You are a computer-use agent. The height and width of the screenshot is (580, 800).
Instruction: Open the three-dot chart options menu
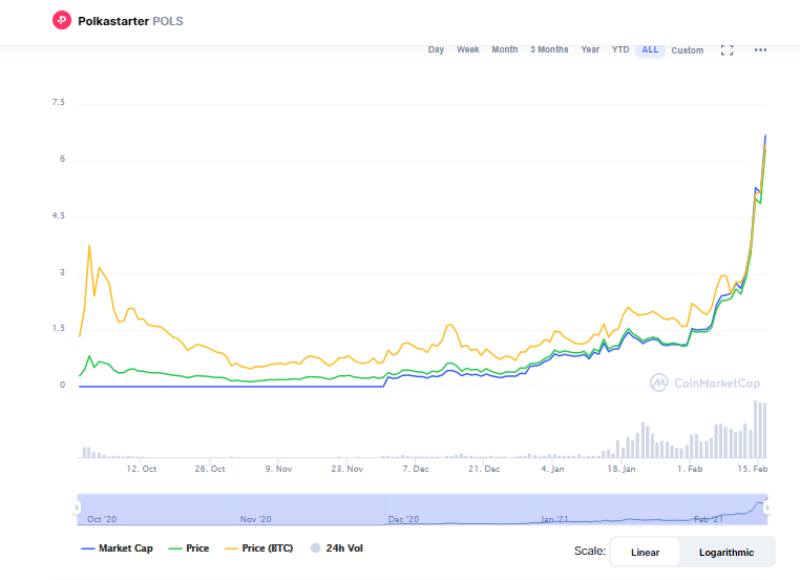coord(760,50)
